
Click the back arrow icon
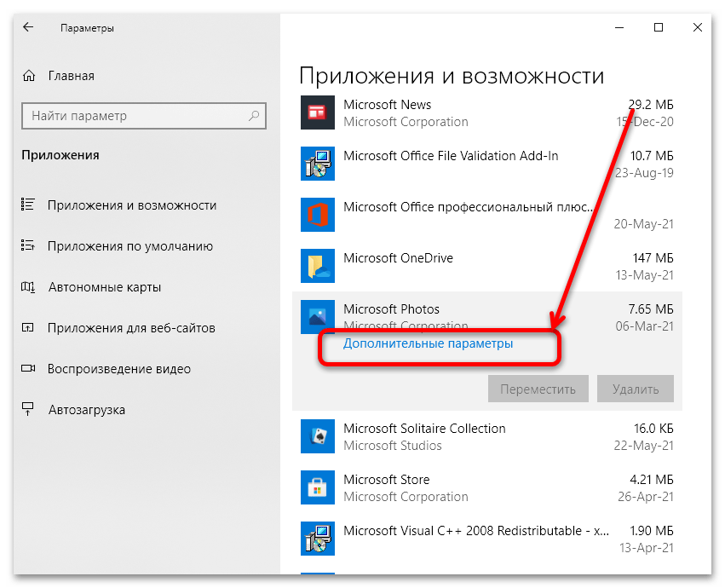click(28, 27)
